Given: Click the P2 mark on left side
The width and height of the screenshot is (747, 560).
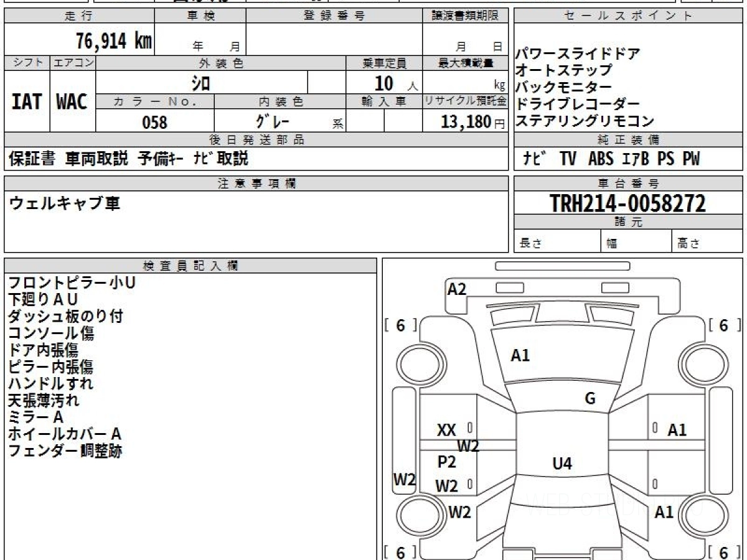Looking at the screenshot, I should (x=446, y=462).
